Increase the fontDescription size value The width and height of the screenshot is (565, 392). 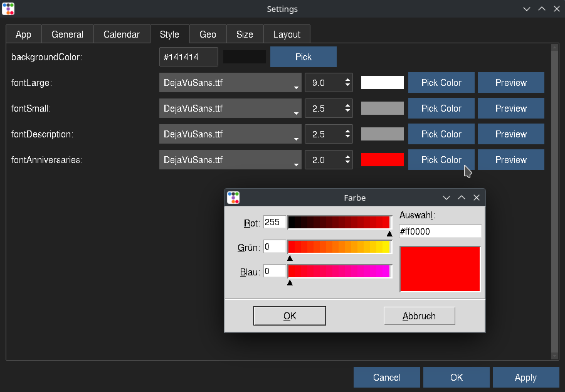tap(348, 131)
